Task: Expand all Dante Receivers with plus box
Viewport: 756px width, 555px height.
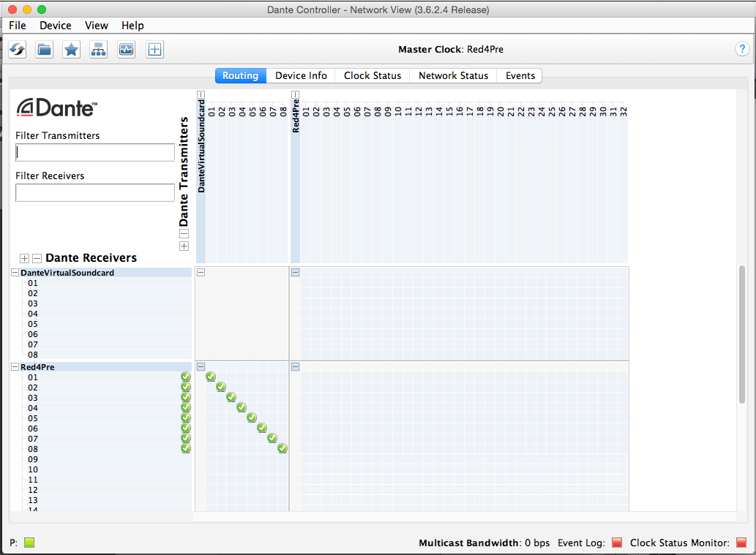Action: [x=25, y=258]
